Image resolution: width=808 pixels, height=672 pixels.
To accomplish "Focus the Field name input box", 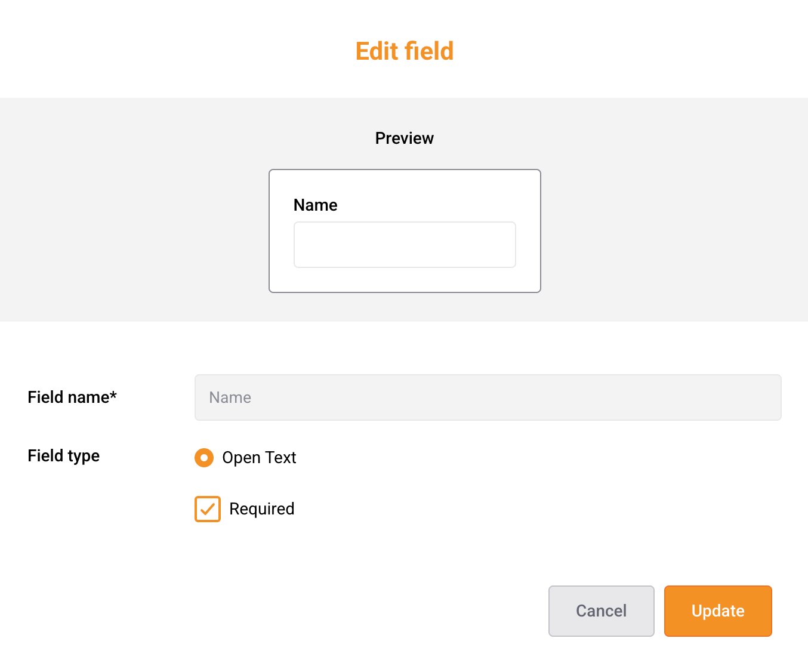I will pyautogui.click(x=488, y=397).
